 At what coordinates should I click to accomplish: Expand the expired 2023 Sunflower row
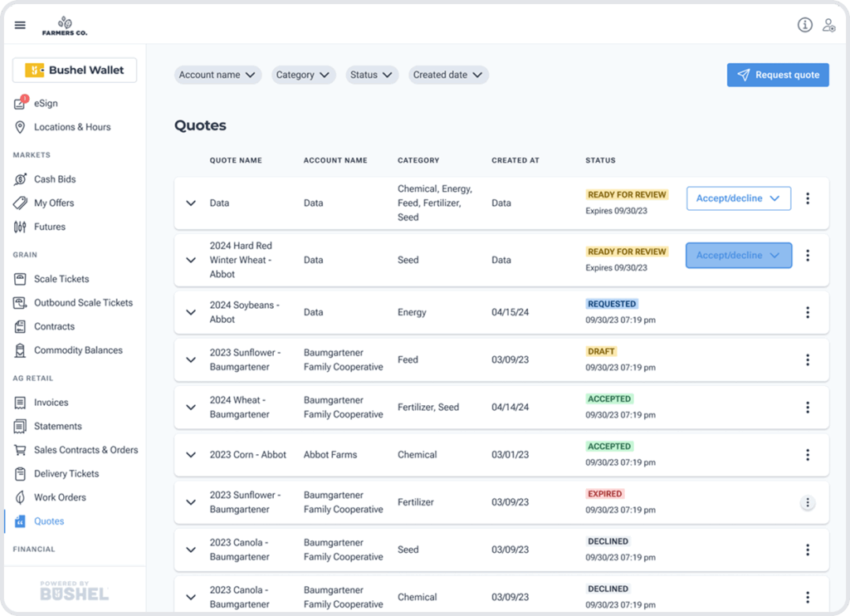tap(191, 502)
